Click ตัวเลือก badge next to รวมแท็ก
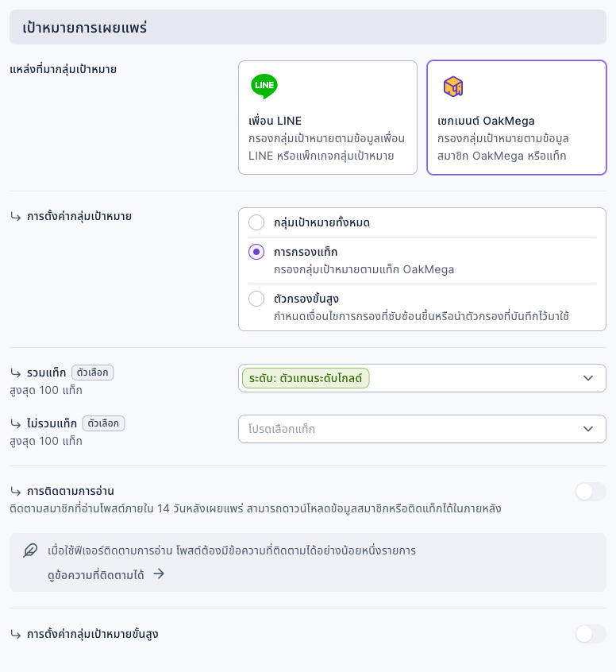 click(93, 373)
